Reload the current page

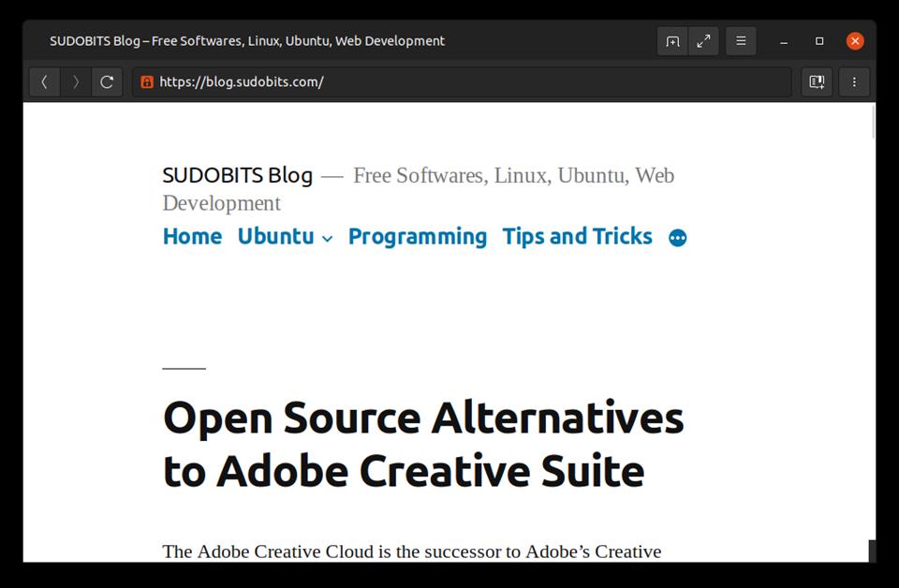[x=107, y=81]
